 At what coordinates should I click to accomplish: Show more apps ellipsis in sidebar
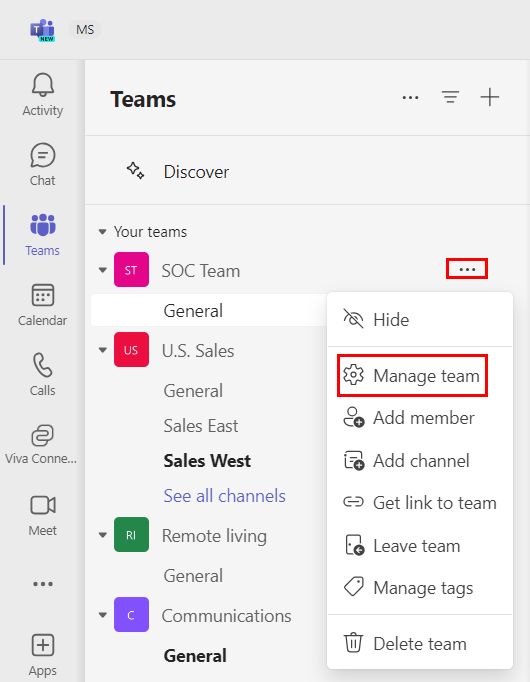[43, 584]
